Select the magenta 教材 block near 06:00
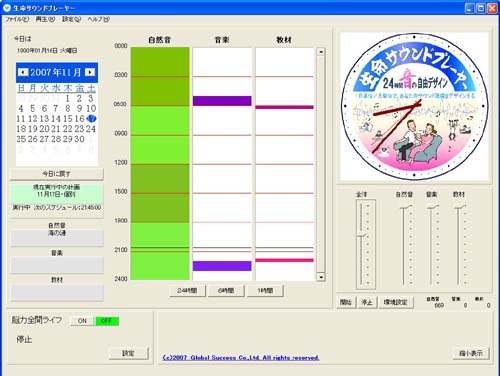The width and height of the screenshot is (500, 376). 284,107
